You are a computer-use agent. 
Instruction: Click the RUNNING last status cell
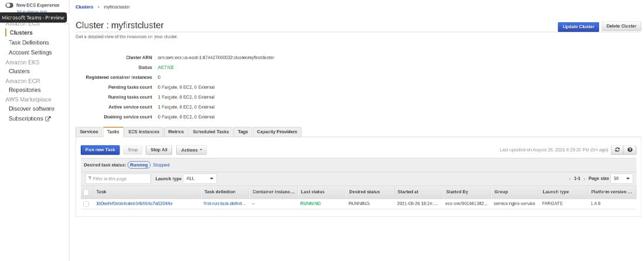pyautogui.click(x=310, y=204)
